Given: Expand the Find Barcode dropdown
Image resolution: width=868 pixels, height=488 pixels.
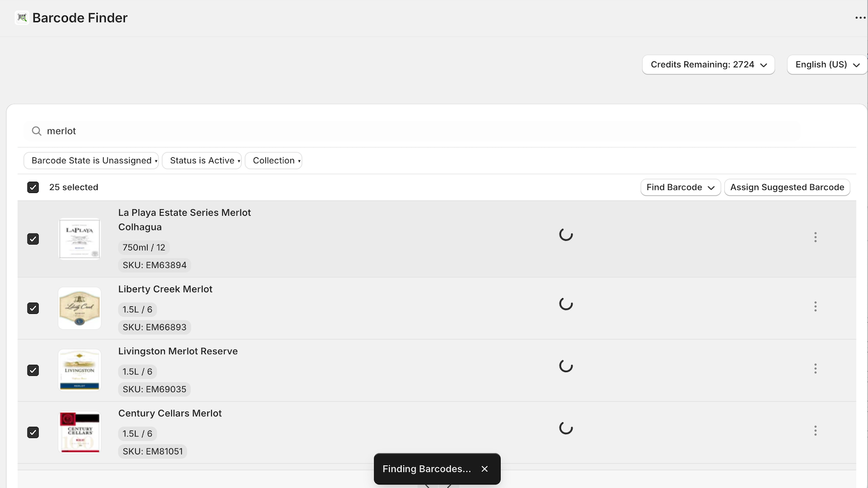Looking at the screenshot, I should (680, 187).
